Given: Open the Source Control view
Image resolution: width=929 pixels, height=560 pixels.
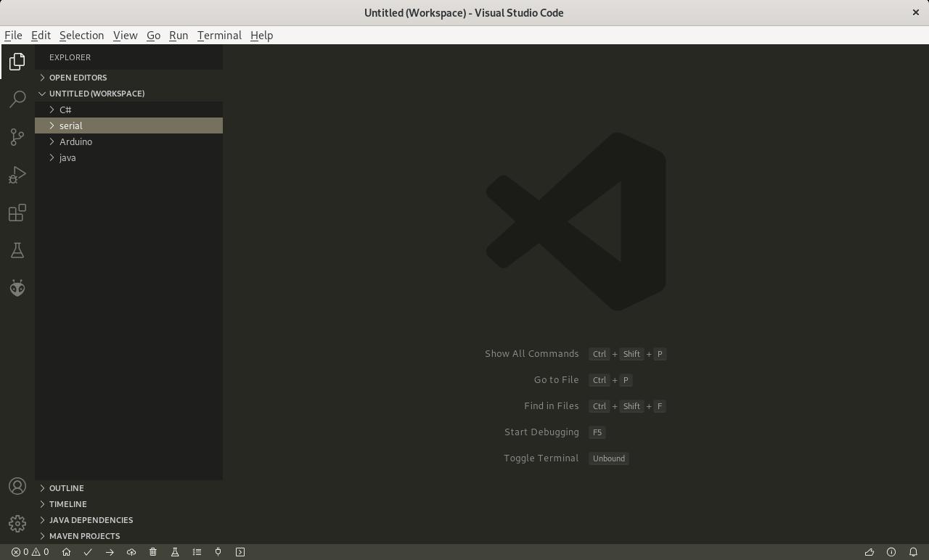Looking at the screenshot, I should pyautogui.click(x=17, y=137).
